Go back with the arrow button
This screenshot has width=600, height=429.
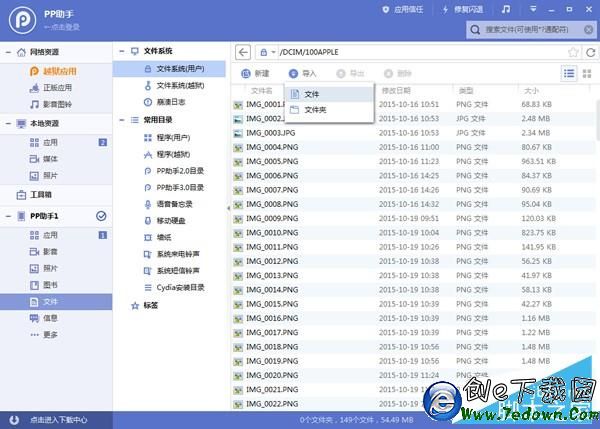[x=243, y=52]
